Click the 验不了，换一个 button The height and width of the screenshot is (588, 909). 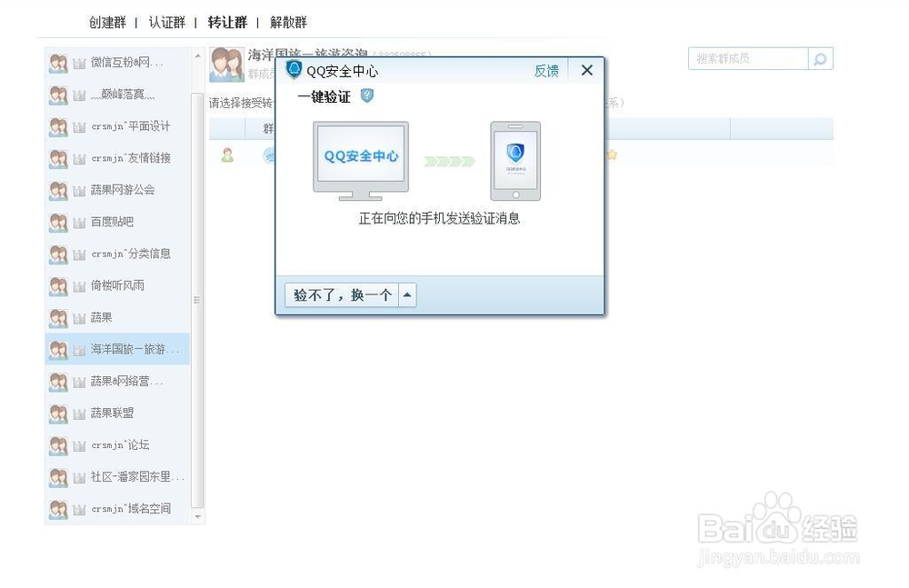[342, 295]
